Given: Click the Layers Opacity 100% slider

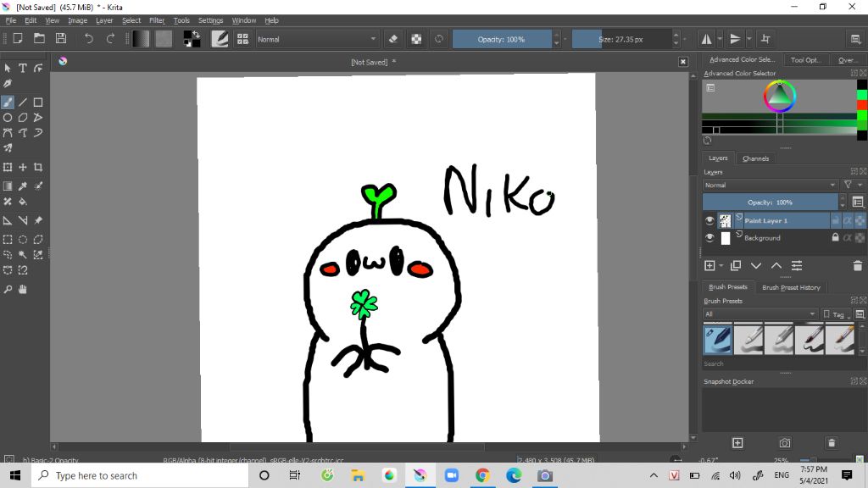Looking at the screenshot, I should [x=770, y=202].
